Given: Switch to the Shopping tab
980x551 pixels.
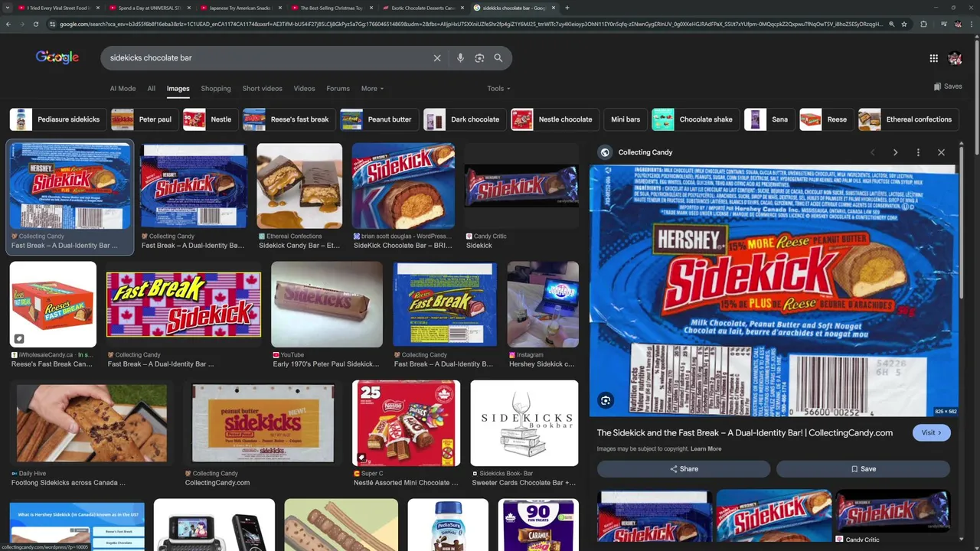Looking at the screenshot, I should [x=216, y=89].
